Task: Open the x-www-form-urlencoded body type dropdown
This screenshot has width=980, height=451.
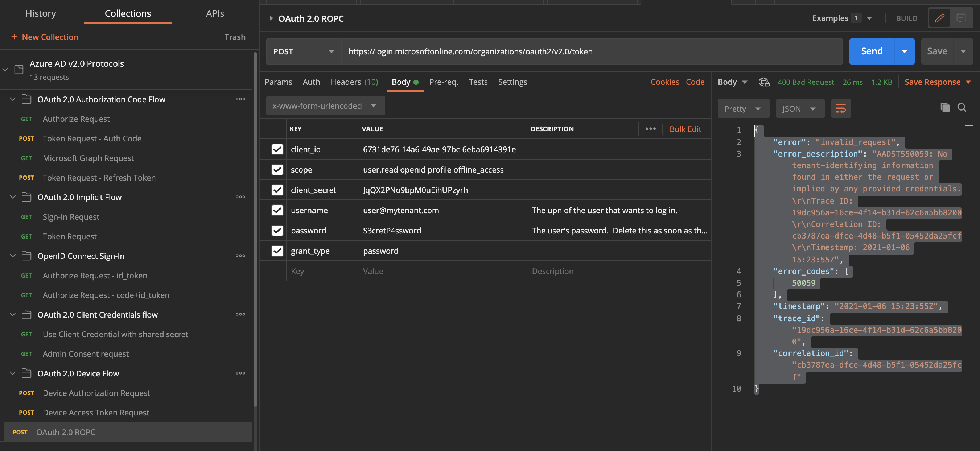Action: pos(325,106)
